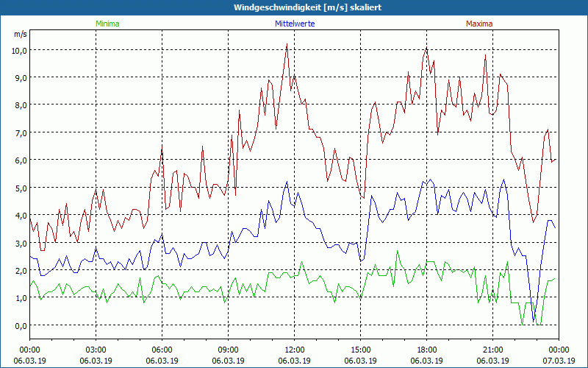The height and width of the screenshot is (368, 588).
Task: Click the 0,0 y-axis label
Action: point(20,325)
